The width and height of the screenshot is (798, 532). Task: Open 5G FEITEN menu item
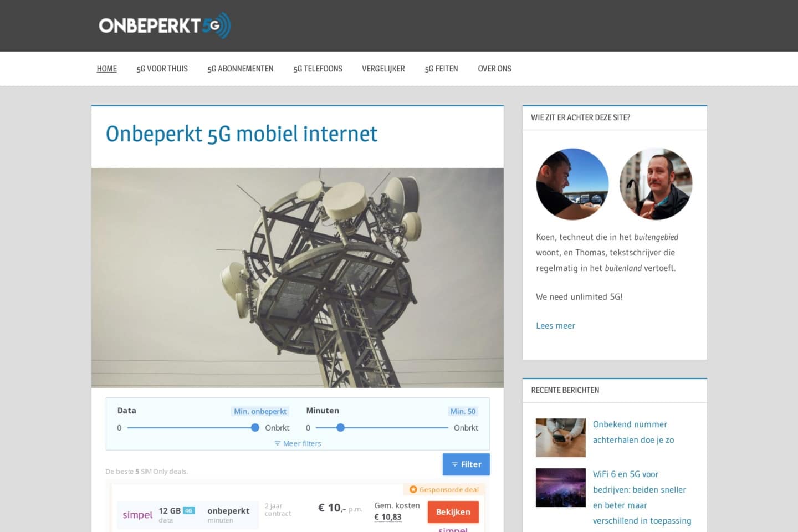pyautogui.click(x=442, y=69)
